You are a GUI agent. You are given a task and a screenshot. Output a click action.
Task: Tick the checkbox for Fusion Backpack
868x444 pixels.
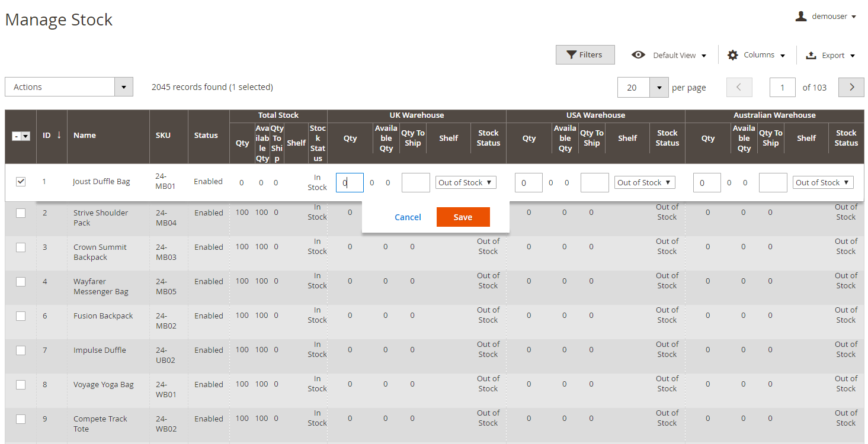click(21, 316)
